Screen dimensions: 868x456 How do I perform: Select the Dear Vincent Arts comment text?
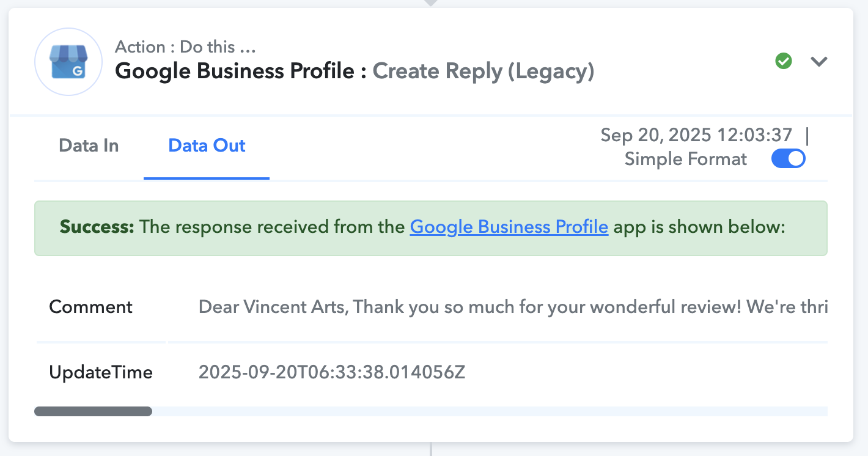[513, 306]
